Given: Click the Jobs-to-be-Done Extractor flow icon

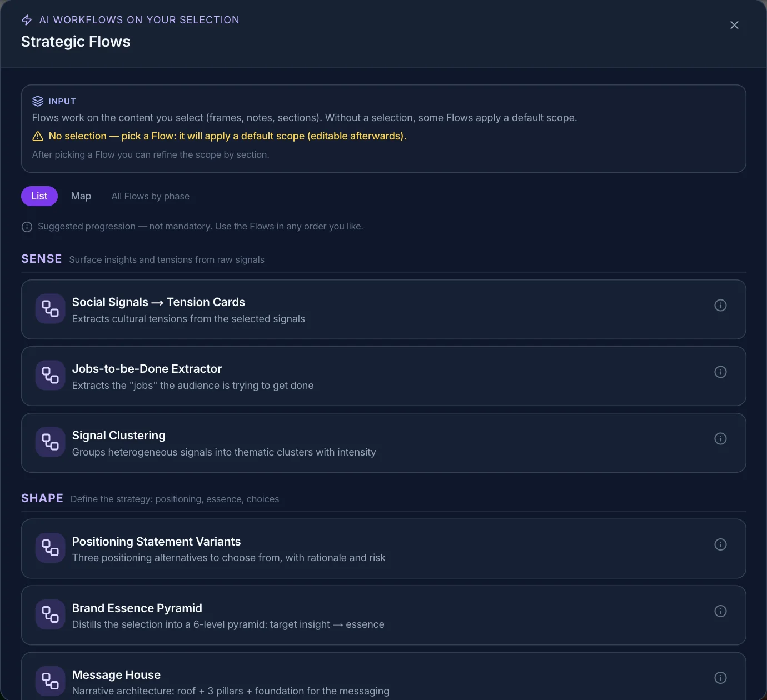Looking at the screenshot, I should [51, 376].
